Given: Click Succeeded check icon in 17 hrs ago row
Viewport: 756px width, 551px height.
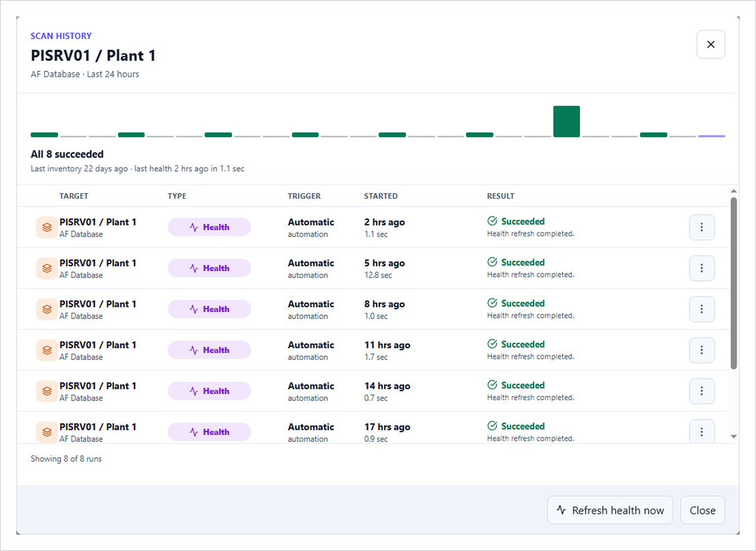Looking at the screenshot, I should (x=492, y=426).
